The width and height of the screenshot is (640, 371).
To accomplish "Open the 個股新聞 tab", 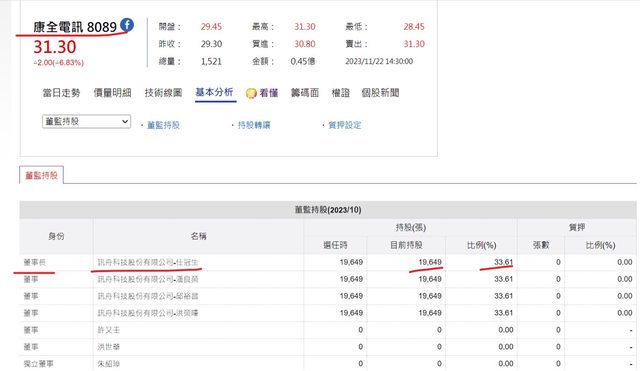I will pyautogui.click(x=380, y=93).
